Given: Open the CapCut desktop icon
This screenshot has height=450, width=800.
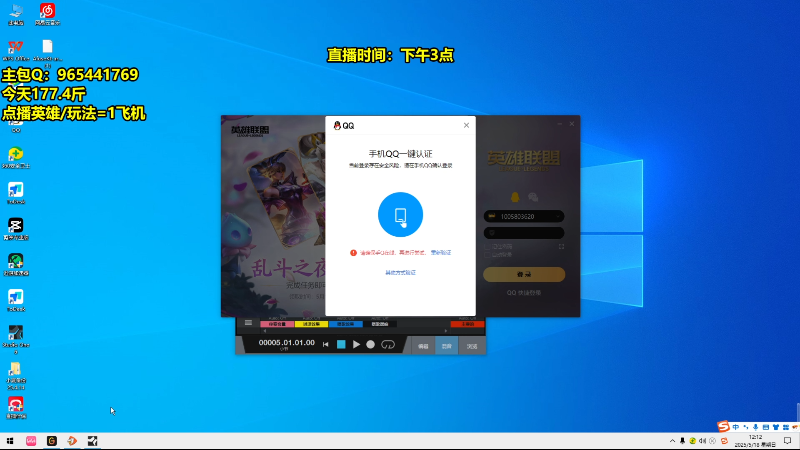Looking at the screenshot, I should point(16,229).
